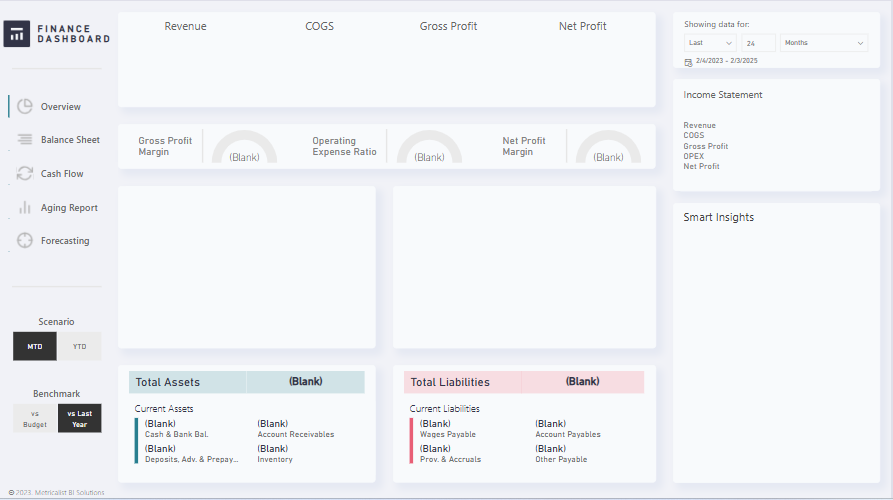Click the Cash Flow refresh-arrows icon
893x500 pixels.
coord(25,174)
